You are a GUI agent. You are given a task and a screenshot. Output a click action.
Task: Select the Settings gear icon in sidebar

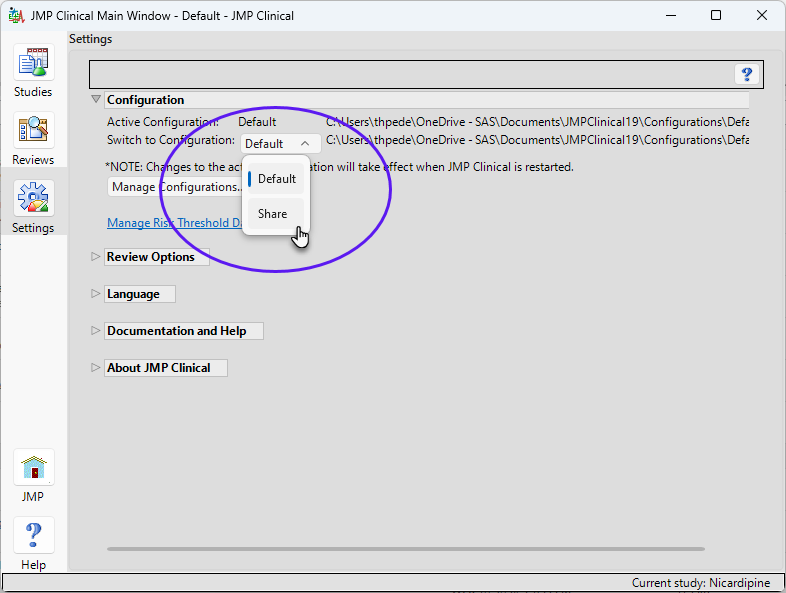point(33,199)
